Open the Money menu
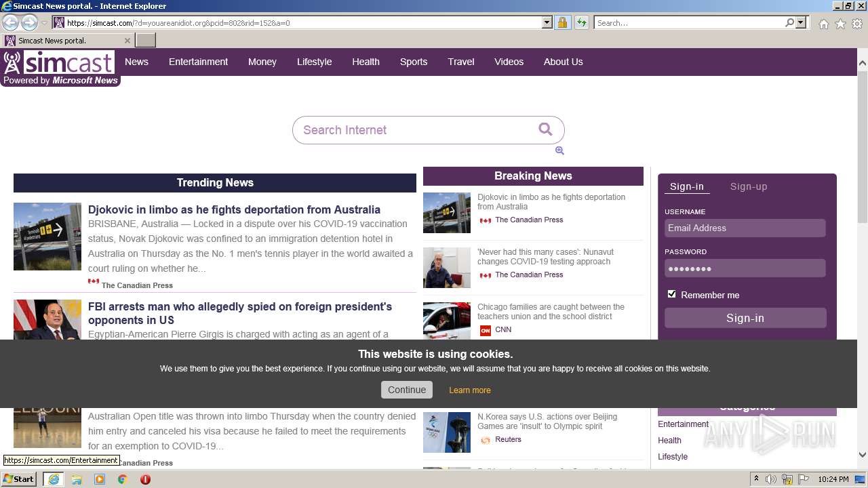The height and width of the screenshot is (488, 868). [262, 62]
